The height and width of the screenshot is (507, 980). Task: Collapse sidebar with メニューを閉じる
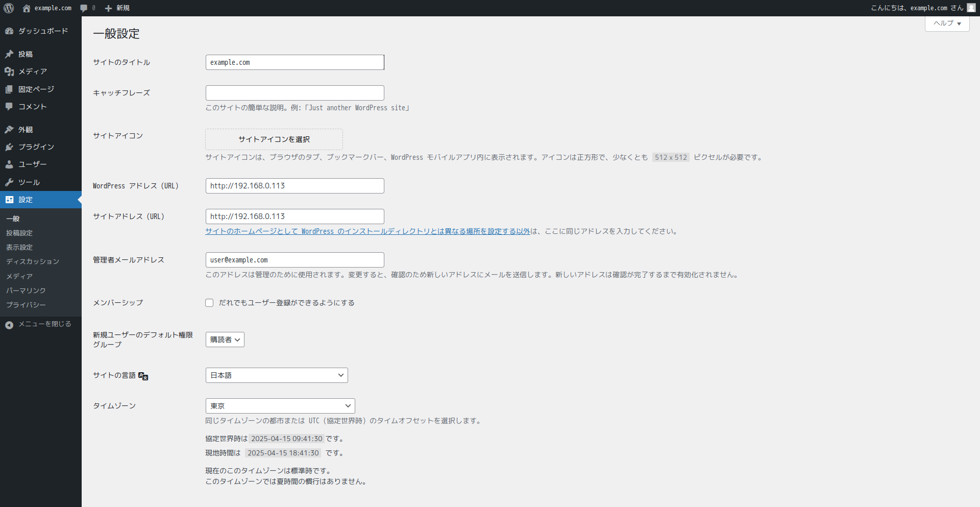[x=38, y=324]
